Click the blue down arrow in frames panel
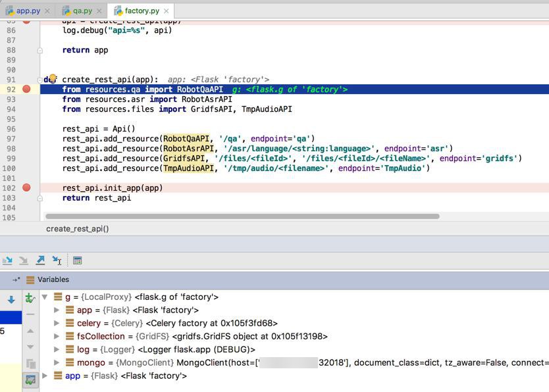549x392 pixels. 11,300
